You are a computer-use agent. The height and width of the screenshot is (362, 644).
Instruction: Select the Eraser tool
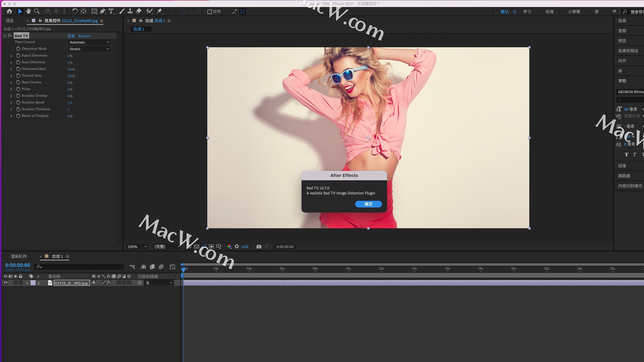click(139, 11)
